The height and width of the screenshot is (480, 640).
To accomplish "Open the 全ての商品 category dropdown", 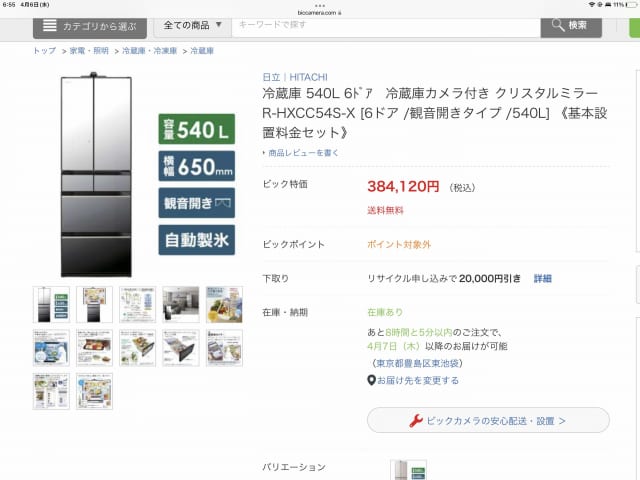I will (193, 25).
